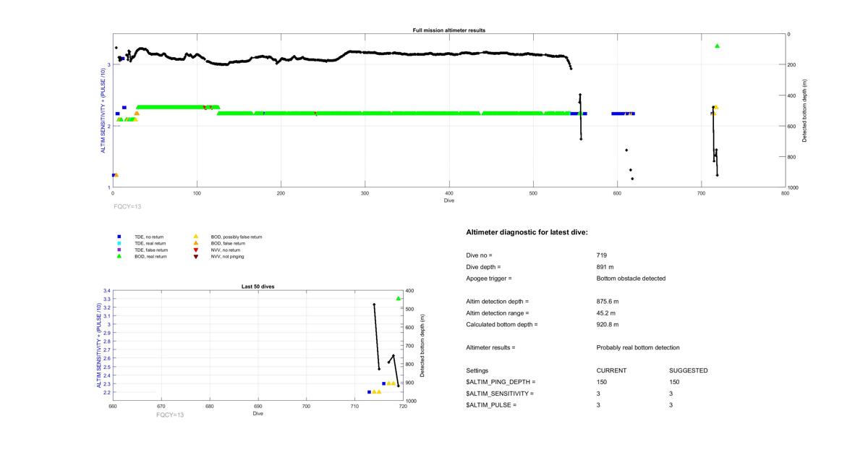This screenshot has height=450, width=868.
Task: Click the current $ALTIM_PING_DEPTH value 150
Action: pos(602,382)
